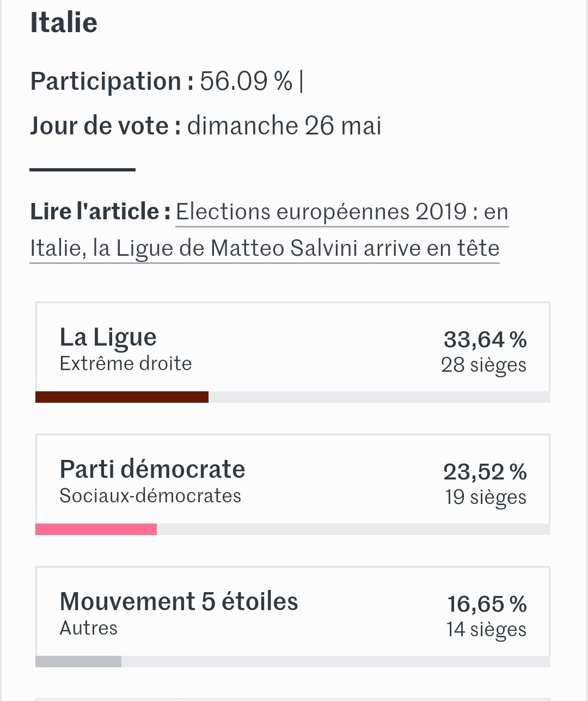Click the 28 sièges seat count
Viewport: 588px width, 701px height.
(483, 365)
